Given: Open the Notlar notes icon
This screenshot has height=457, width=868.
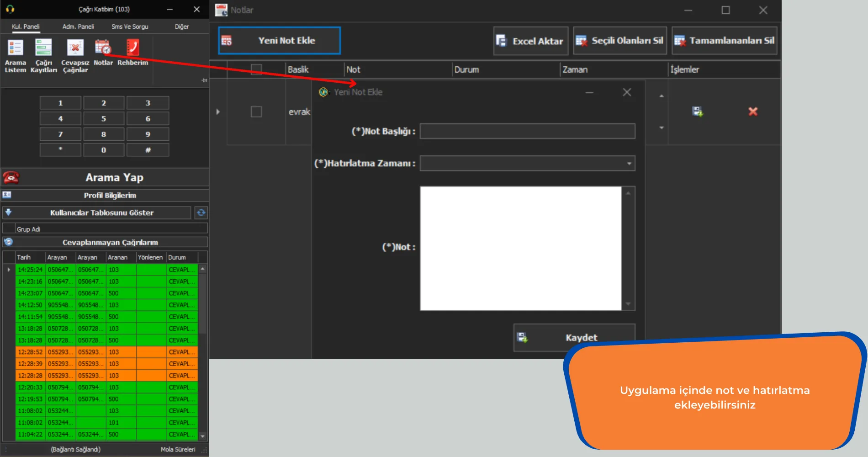Looking at the screenshot, I should [103, 53].
